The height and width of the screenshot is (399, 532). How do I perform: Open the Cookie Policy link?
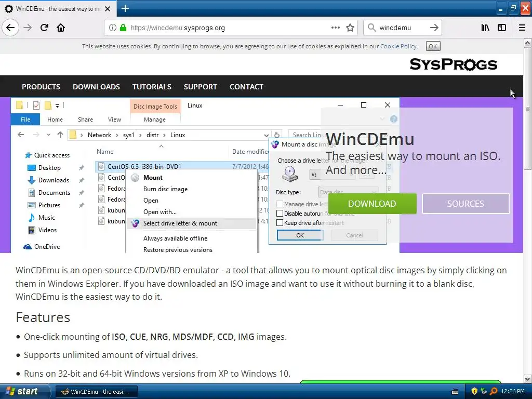pos(398,46)
